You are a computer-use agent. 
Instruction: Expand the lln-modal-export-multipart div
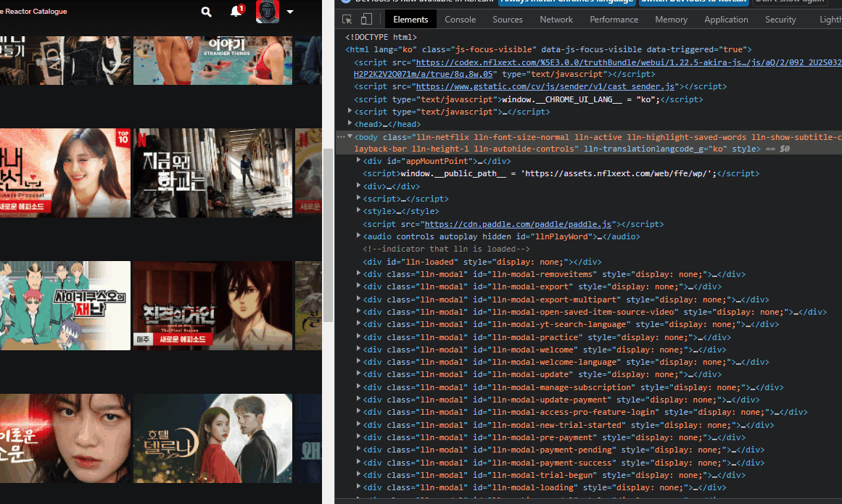[358, 299]
